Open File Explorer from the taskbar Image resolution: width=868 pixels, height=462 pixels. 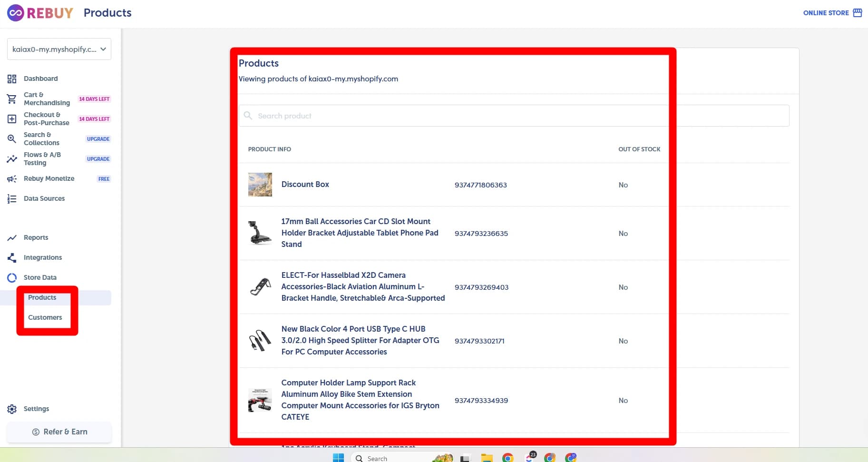pyautogui.click(x=487, y=458)
